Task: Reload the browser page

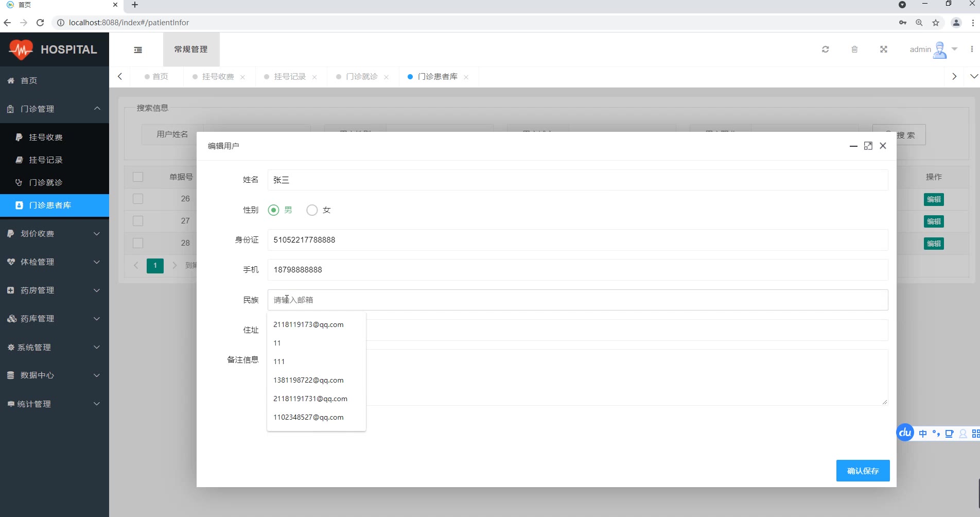Action: pyautogui.click(x=40, y=23)
